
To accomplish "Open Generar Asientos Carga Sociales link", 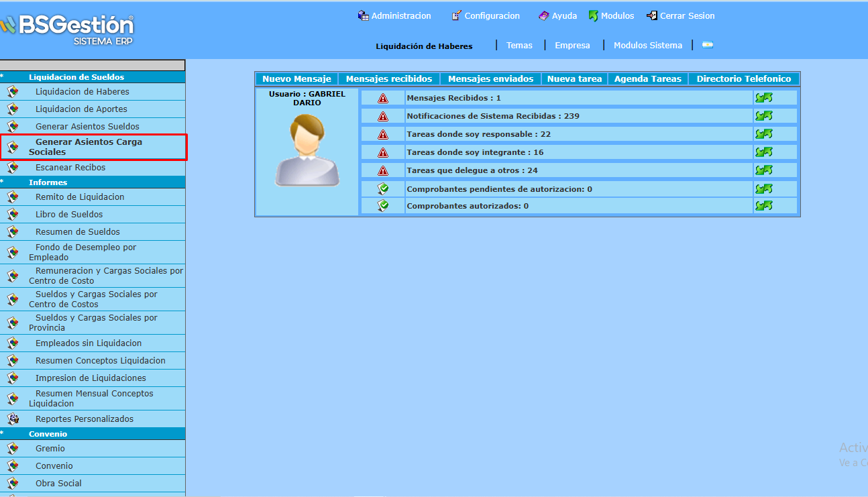I will click(x=86, y=147).
